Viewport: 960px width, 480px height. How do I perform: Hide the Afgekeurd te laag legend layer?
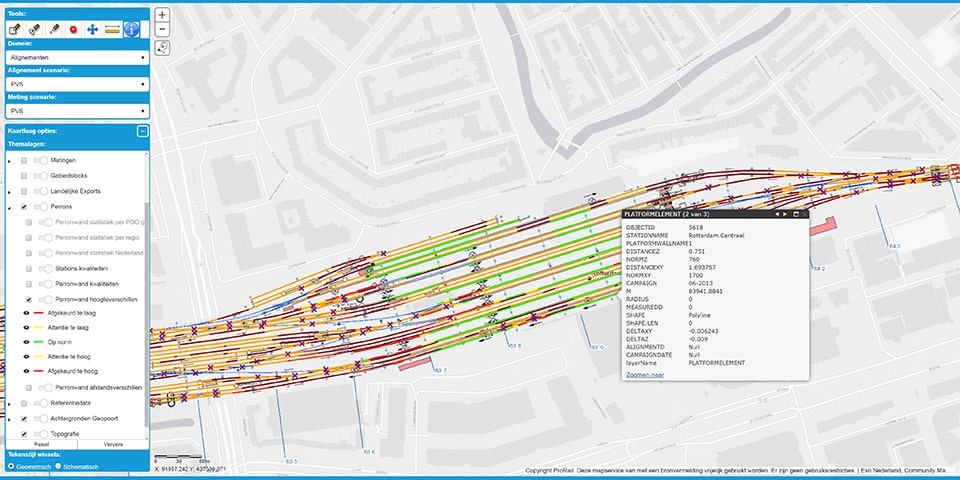click(26, 313)
